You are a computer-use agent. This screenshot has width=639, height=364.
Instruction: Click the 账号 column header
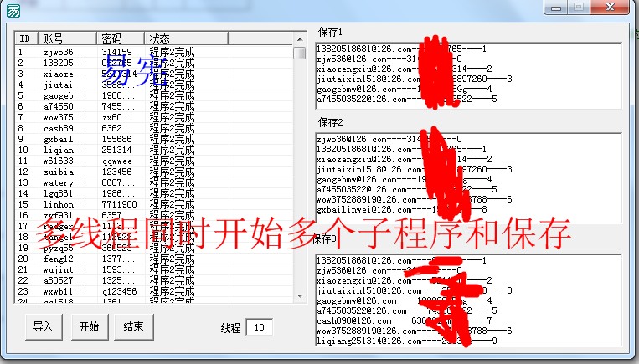tap(67, 38)
